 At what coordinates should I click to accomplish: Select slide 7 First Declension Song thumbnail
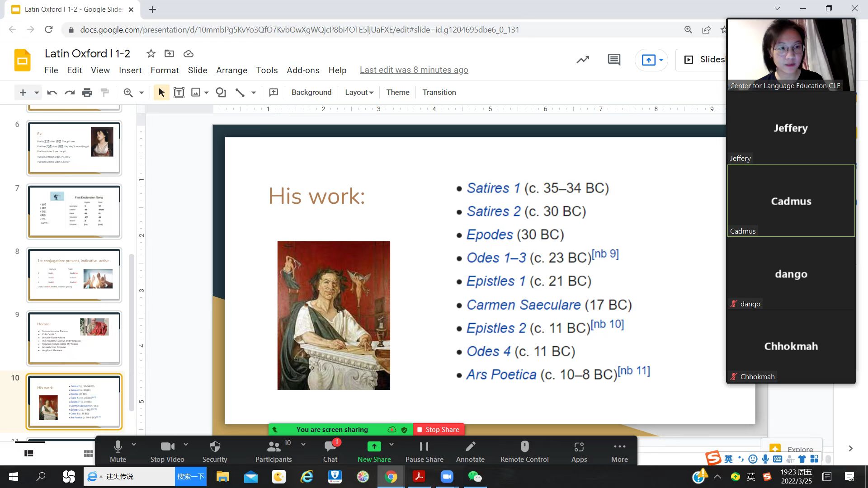point(74,211)
